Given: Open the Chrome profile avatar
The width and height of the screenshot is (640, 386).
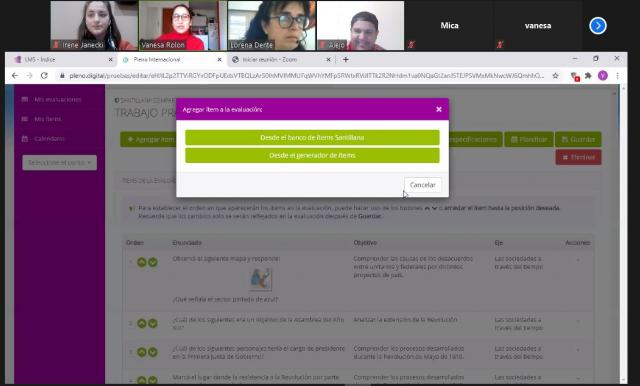Looking at the screenshot, I should (x=602, y=75).
